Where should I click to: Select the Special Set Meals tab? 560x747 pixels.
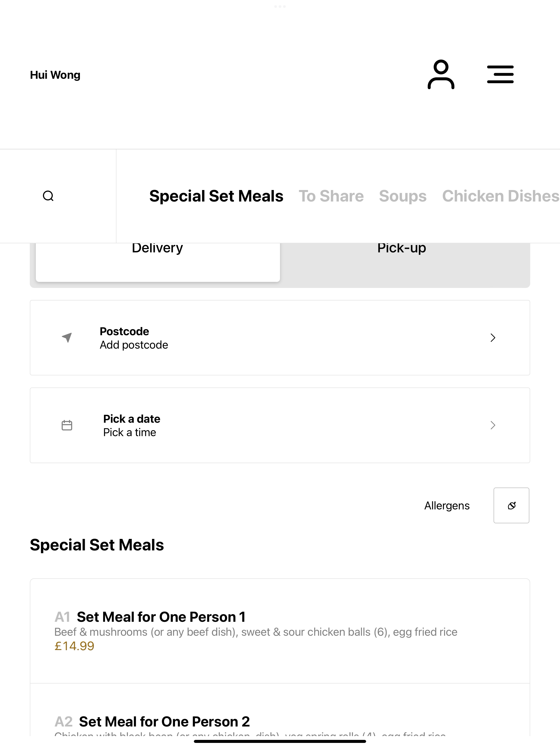coord(216,196)
